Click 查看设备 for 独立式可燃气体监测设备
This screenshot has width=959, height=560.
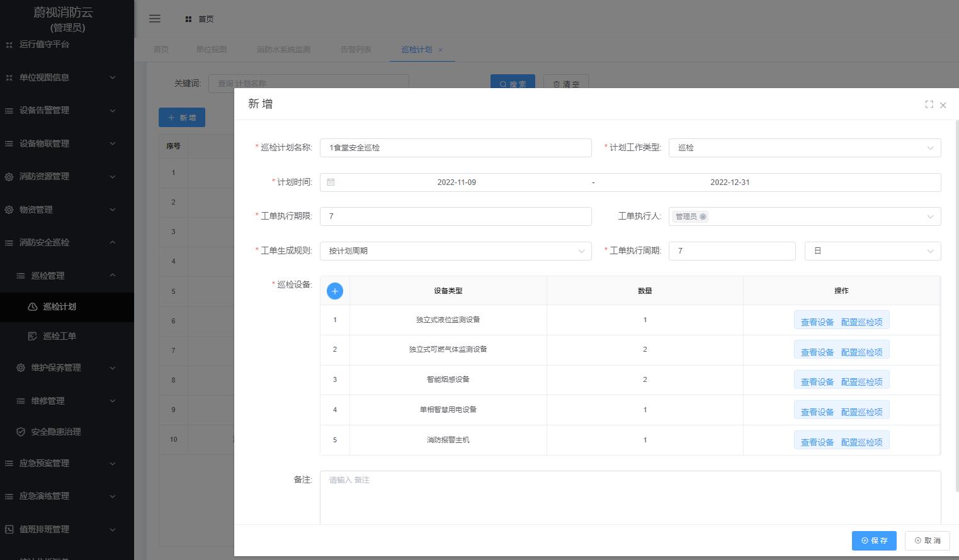[x=817, y=352]
